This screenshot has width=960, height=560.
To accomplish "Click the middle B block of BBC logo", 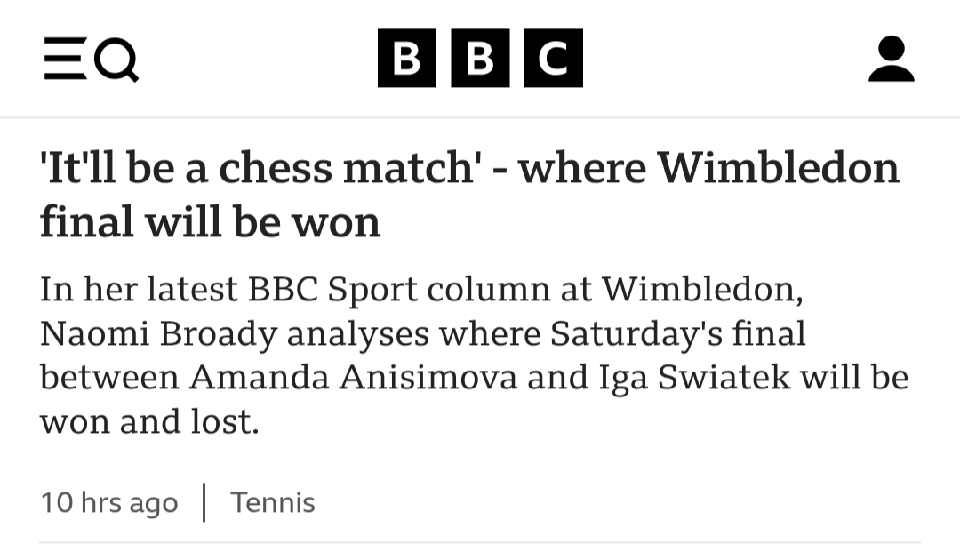I will 480,59.
